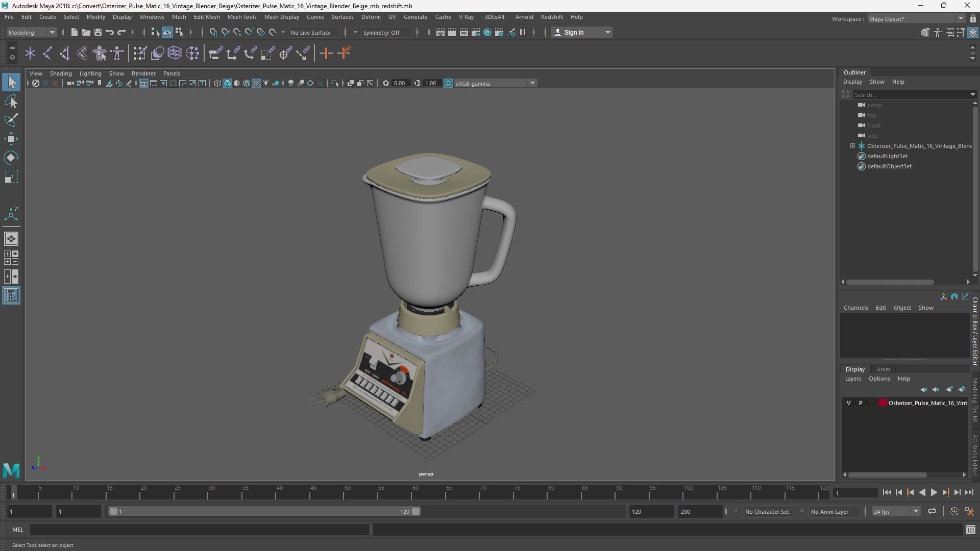980x551 pixels.
Task: Click the Open Scene folder icon
Action: pyautogui.click(x=86, y=32)
